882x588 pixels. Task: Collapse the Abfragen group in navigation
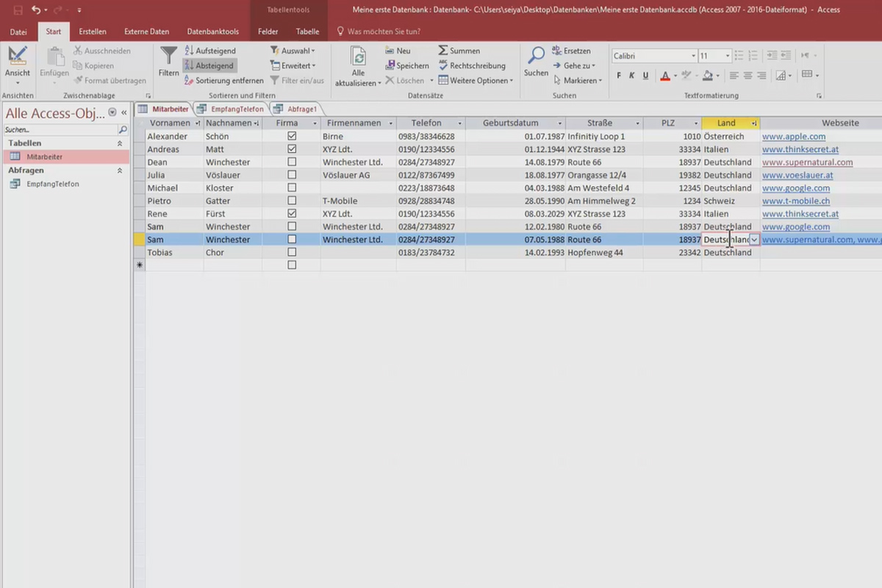[x=120, y=171]
